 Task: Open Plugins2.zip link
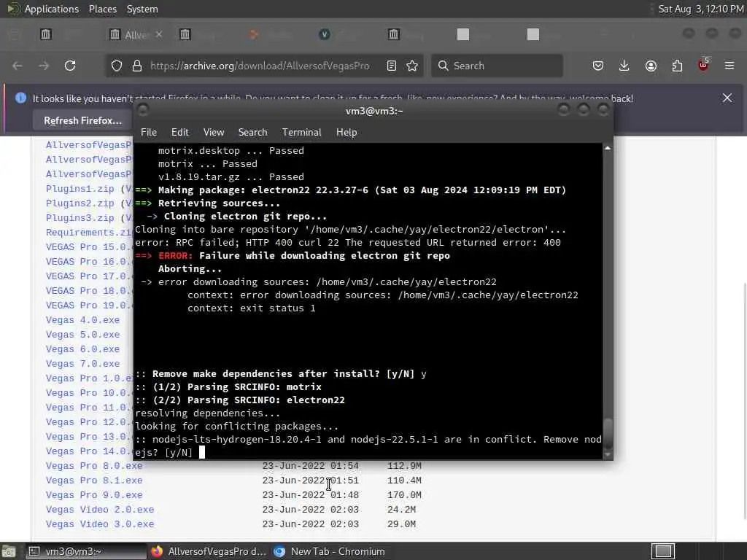click(80, 203)
